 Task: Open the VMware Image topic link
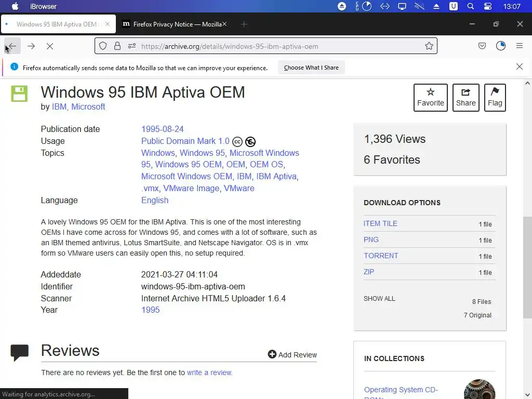tap(191, 188)
